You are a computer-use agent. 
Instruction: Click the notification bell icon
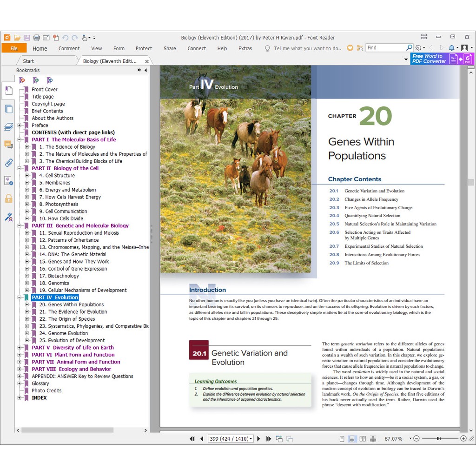coord(451,48)
